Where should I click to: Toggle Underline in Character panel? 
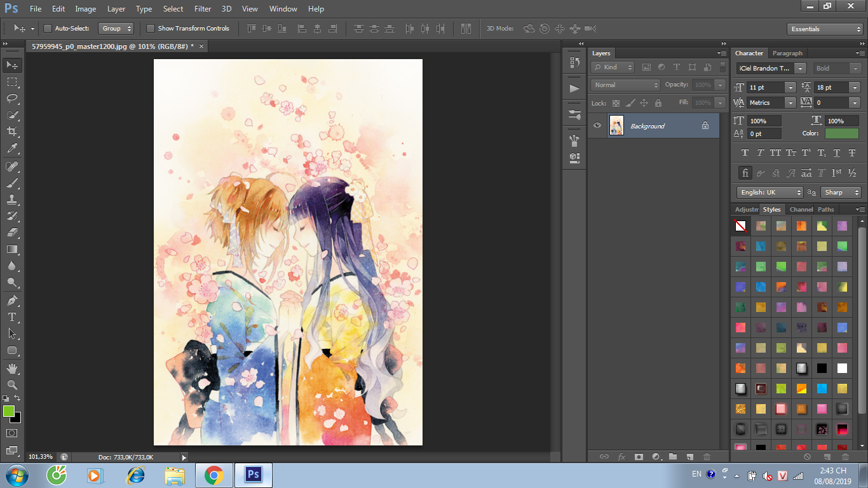tap(837, 152)
